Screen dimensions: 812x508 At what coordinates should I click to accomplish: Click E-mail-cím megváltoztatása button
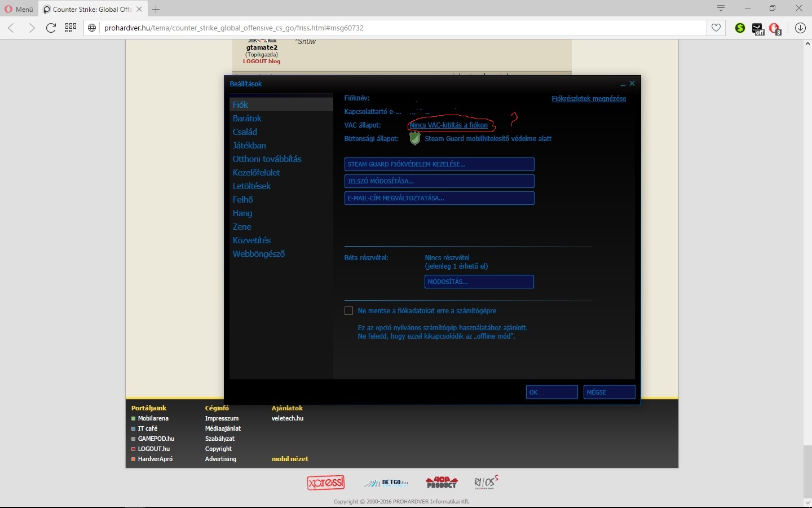coord(439,198)
